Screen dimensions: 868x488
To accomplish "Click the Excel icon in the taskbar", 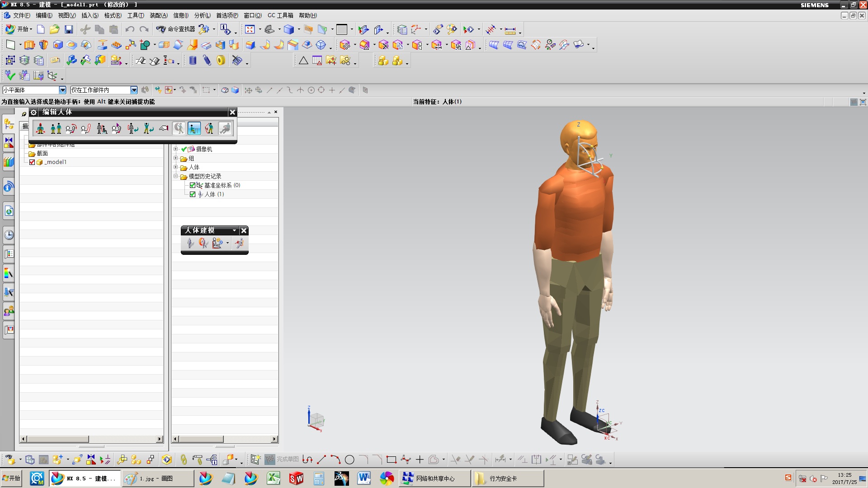I will [x=274, y=479].
